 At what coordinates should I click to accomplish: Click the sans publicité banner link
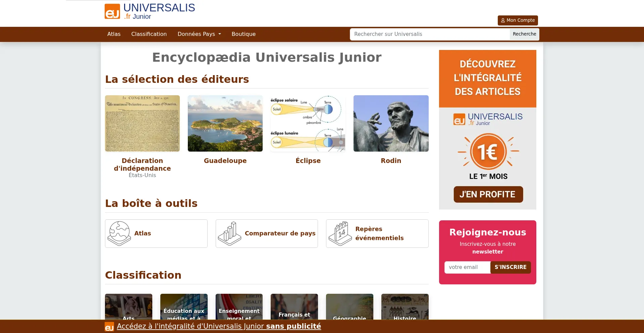pos(293,326)
